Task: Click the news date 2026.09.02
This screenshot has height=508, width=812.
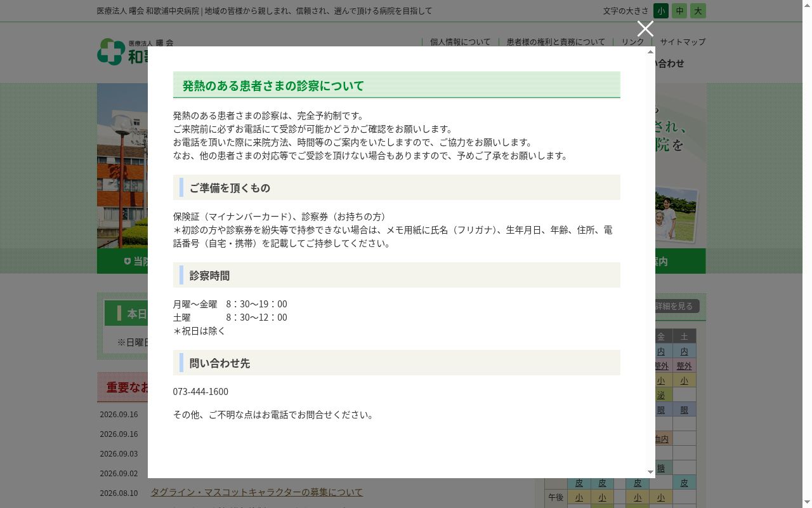Action: pyautogui.click(x=119, y=473)
